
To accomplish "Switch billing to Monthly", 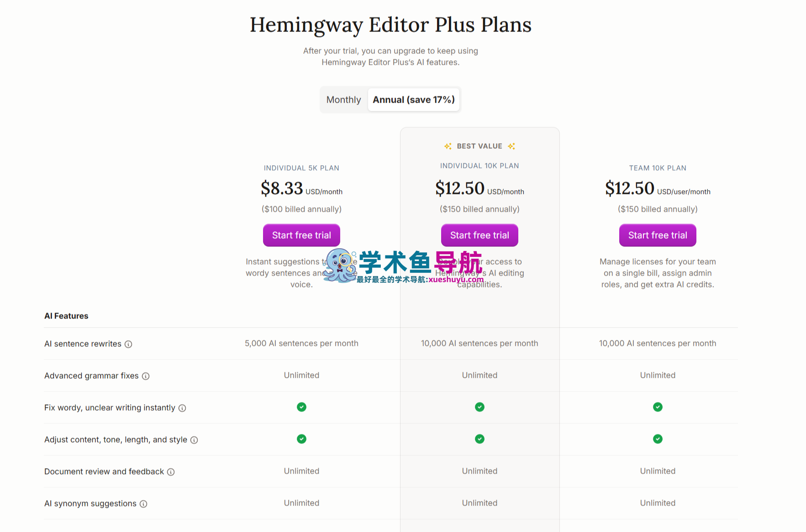I will (x=343, y=99).
